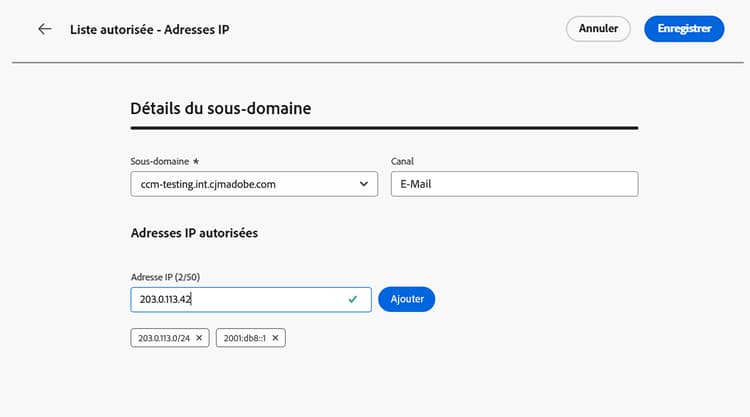
Task: Click the Sous-domaine label
Action: tap(160, 161)
